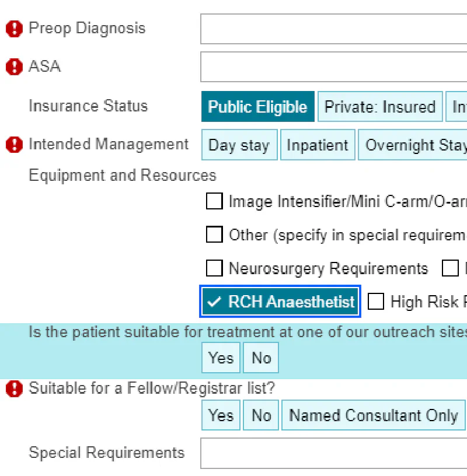The height and width of the screenshot is (476, 467).
Task: Answer No for outreach site suitability
Action: (x=261, y=358)
